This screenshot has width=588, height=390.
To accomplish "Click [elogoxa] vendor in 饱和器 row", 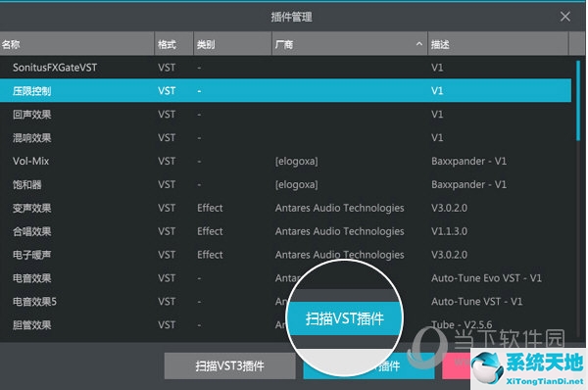I will click(296, 184).
